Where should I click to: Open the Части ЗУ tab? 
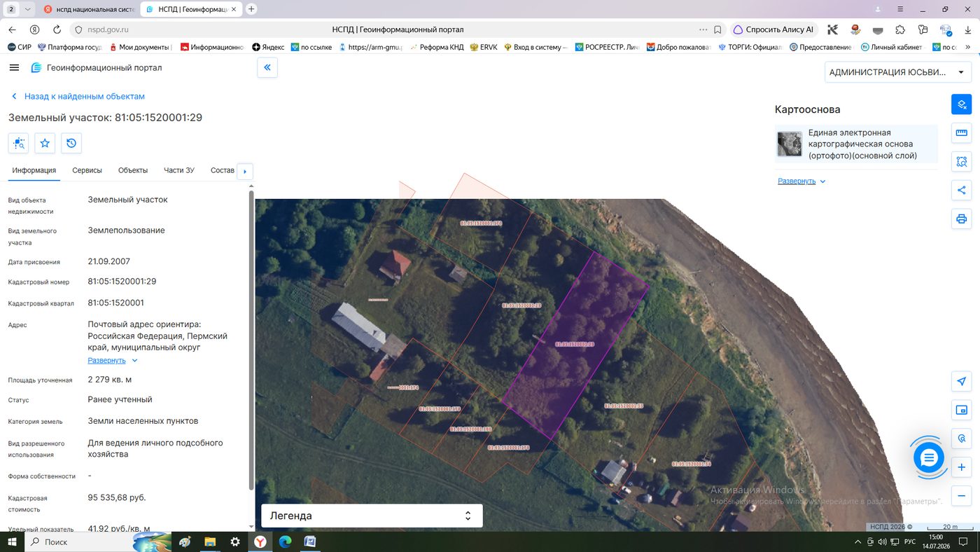point(179,170)
